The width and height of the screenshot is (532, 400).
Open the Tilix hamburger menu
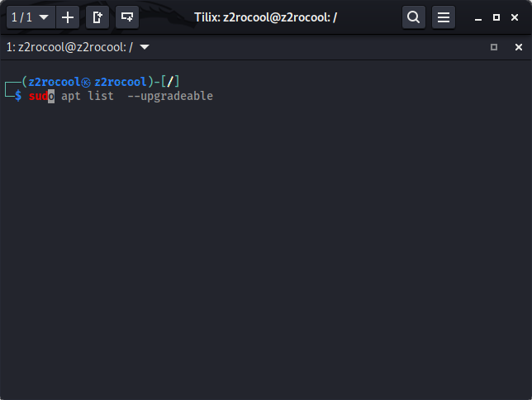click(x=444, y=17)
